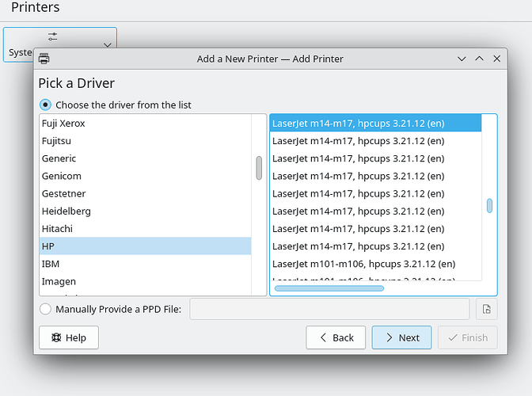Screen dimensions: 532x396
Task: Maximize the Add Printer dialog
Action: click(479, 59)
